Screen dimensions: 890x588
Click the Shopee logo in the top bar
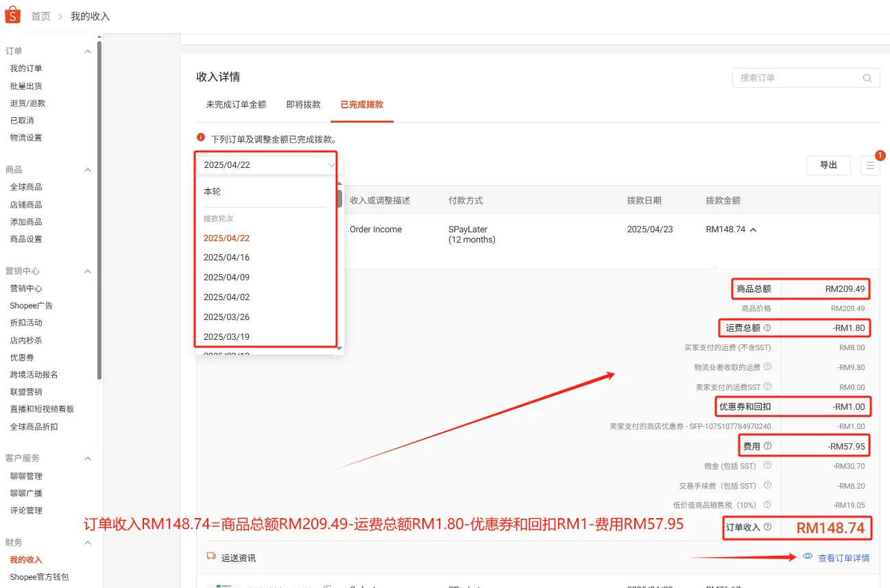click(11, 14)
